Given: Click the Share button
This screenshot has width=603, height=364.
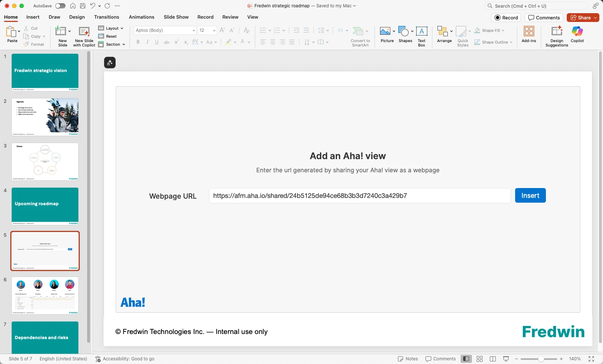Looking at the screenshot, I should point(583,18).
